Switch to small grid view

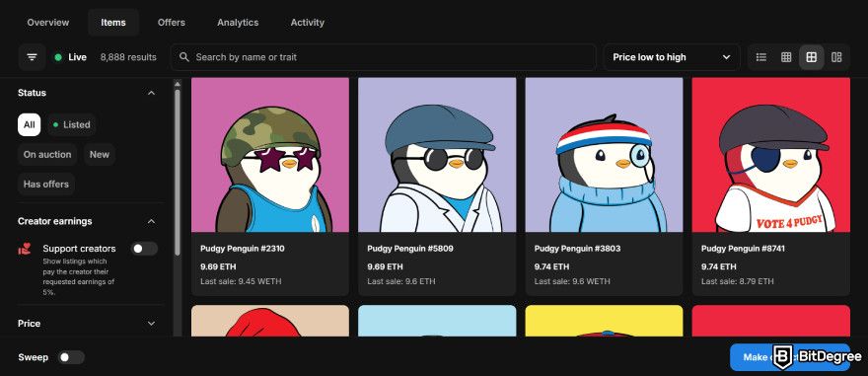[x=786, y=57]
